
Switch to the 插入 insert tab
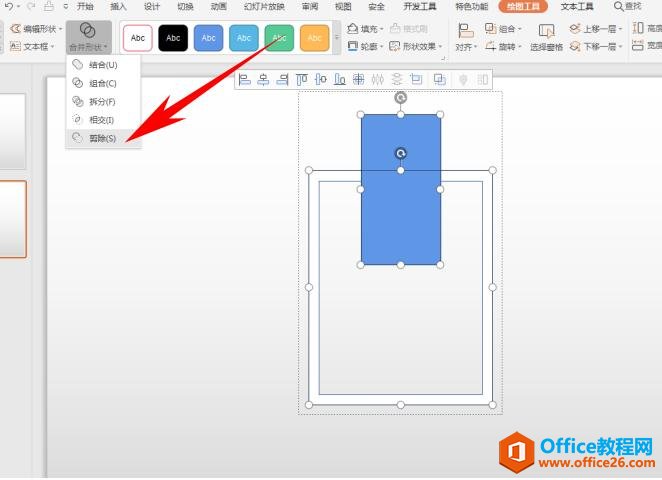tap(118, 6)
